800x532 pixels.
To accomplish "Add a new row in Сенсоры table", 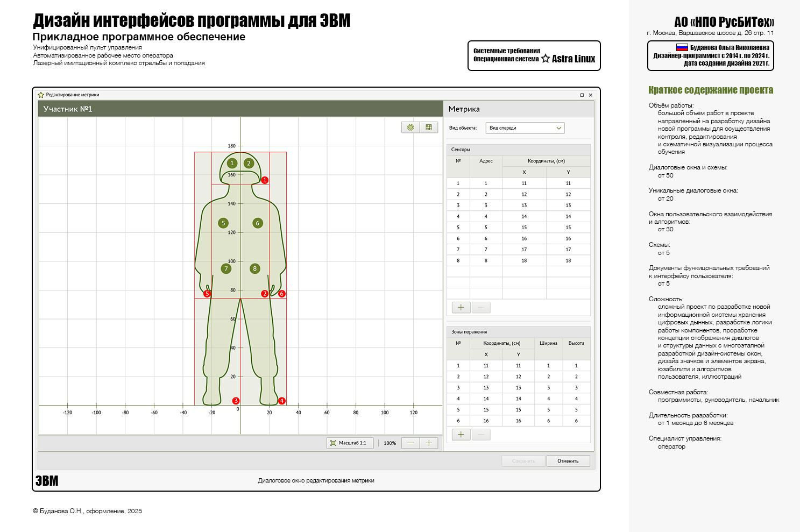I will pyautogui.click(x=461, y=307).
